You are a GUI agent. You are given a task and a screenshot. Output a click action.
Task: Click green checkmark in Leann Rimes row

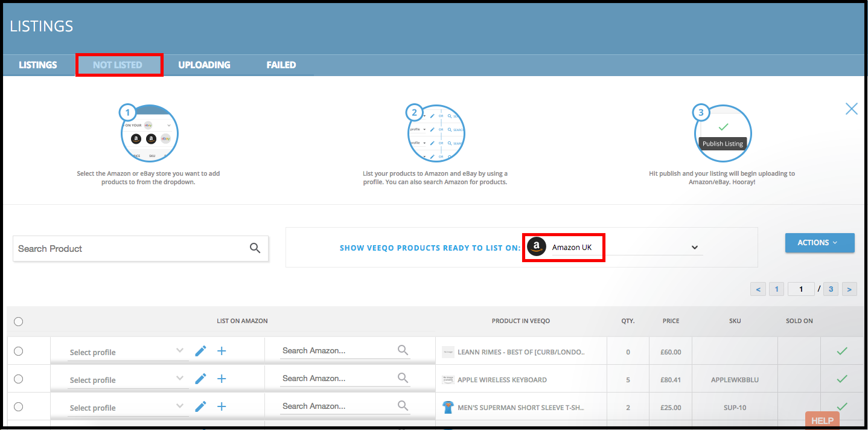coord(841,351)
